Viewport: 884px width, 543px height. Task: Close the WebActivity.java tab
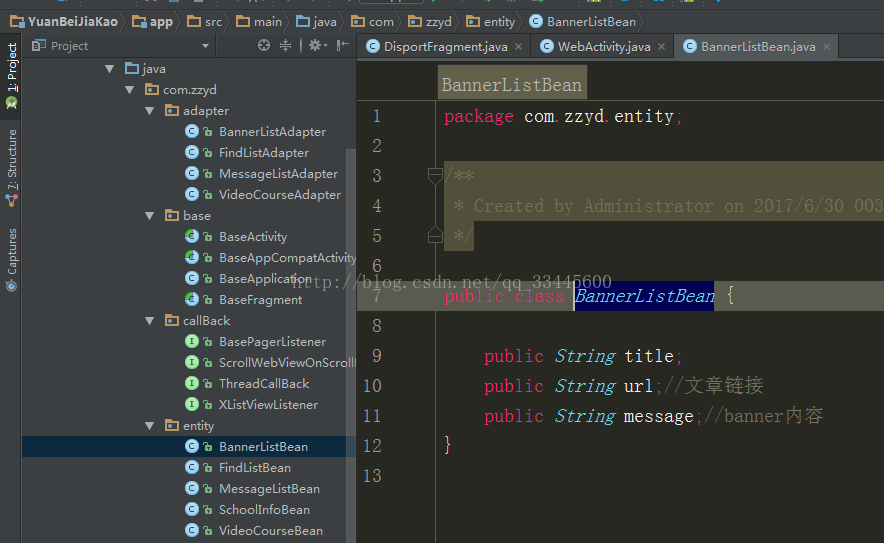point(661,47)
